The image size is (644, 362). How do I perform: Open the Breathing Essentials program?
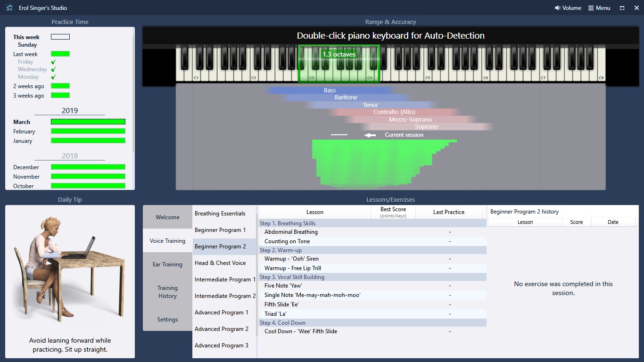pos(220,213)
